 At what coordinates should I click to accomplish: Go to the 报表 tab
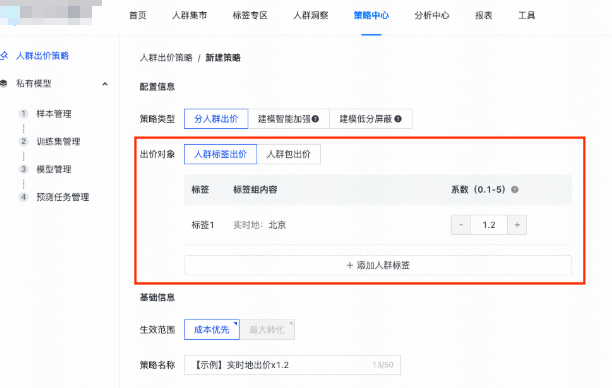(484, 15)
